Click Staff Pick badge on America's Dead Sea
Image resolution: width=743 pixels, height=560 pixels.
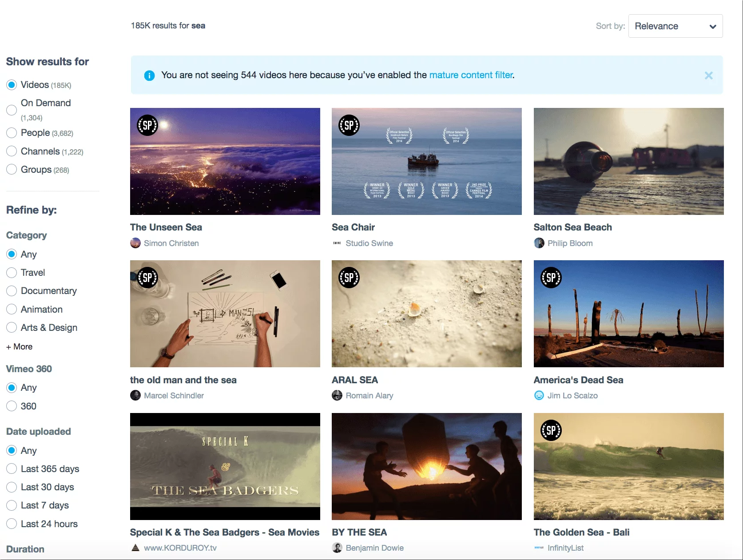pyautogui.click(x=551, y=278)
